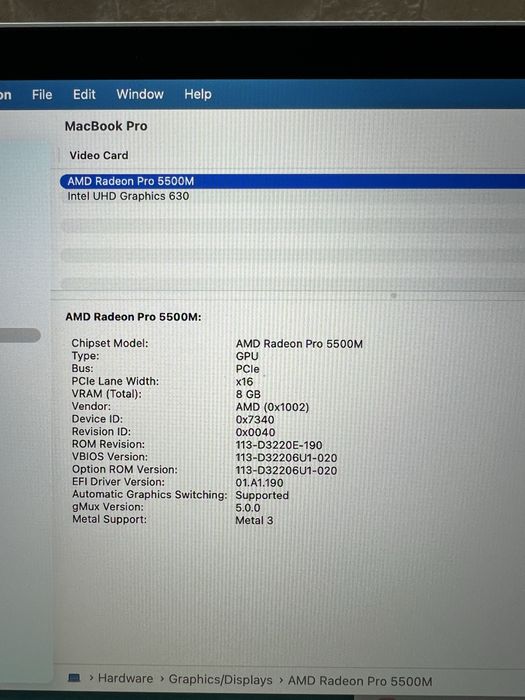Click the Type value GPU

247,356
